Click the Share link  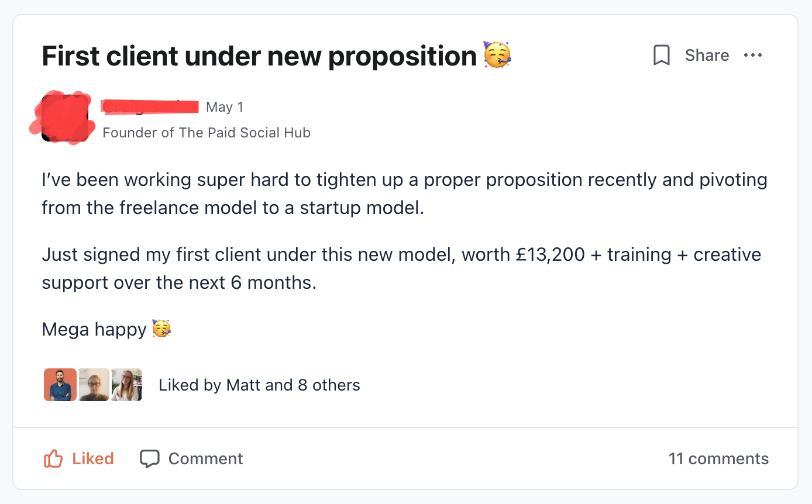coord(707,56)
